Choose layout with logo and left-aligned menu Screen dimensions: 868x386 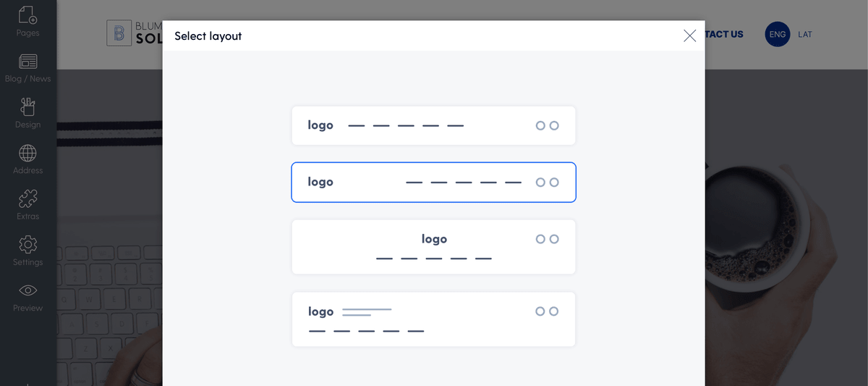(x=433, y=125)
